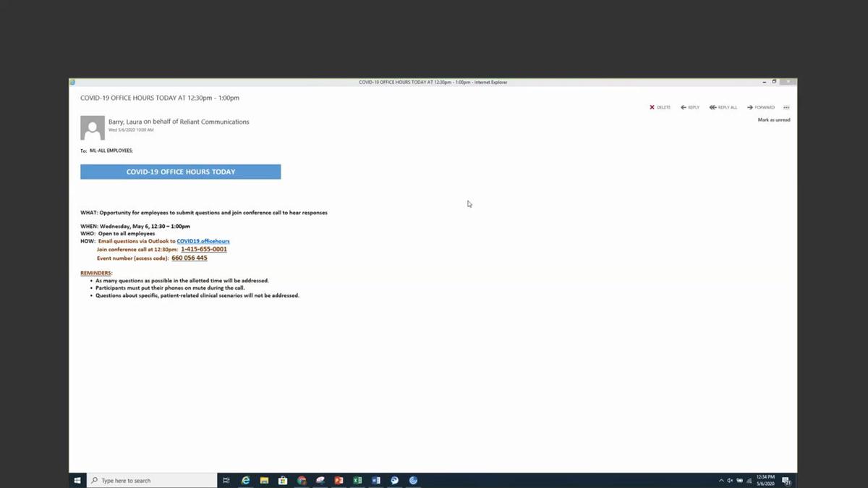Launch Microsoft Store from the taskbar
Viewport: 868px width, 488px height.
pos(283,480)
